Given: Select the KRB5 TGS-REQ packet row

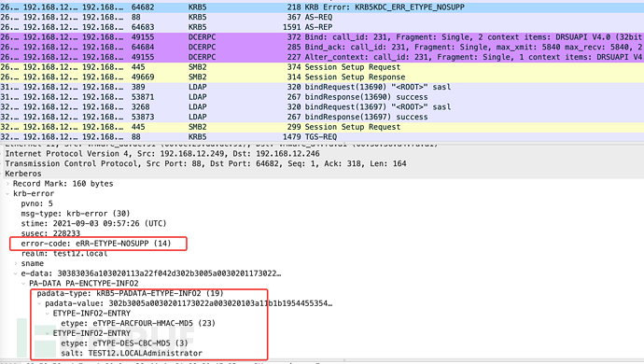Looking at the screenshot, I should 322,137.
